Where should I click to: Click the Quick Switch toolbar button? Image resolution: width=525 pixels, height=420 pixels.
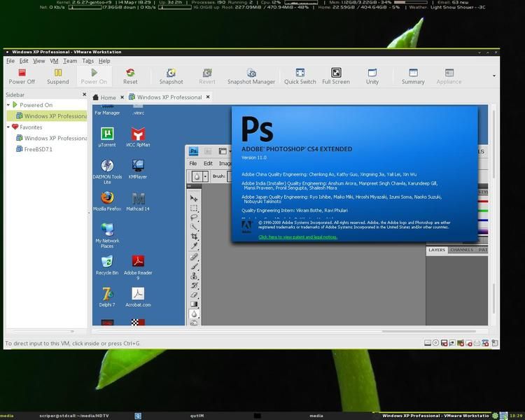coord(300,76)
